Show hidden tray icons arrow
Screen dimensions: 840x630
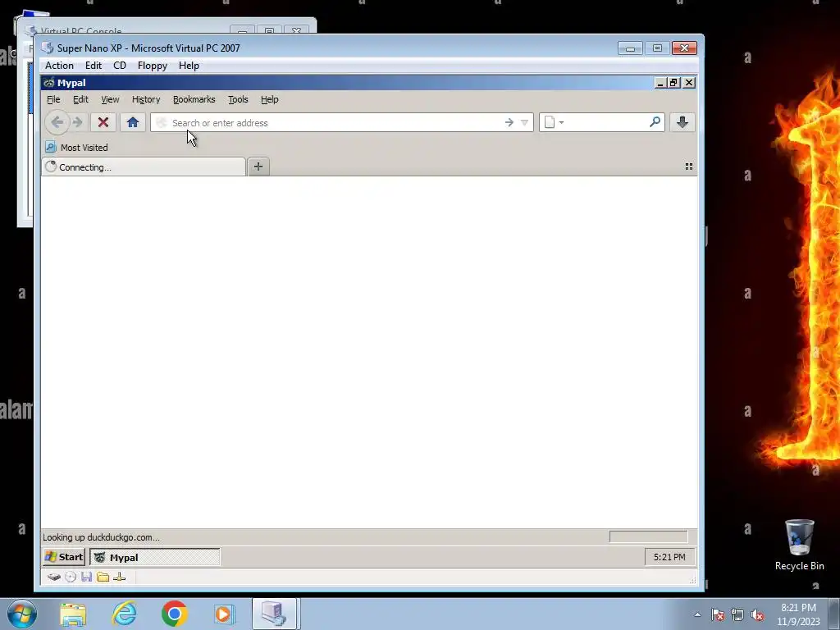pyautogui.click(x=697, y=614)
